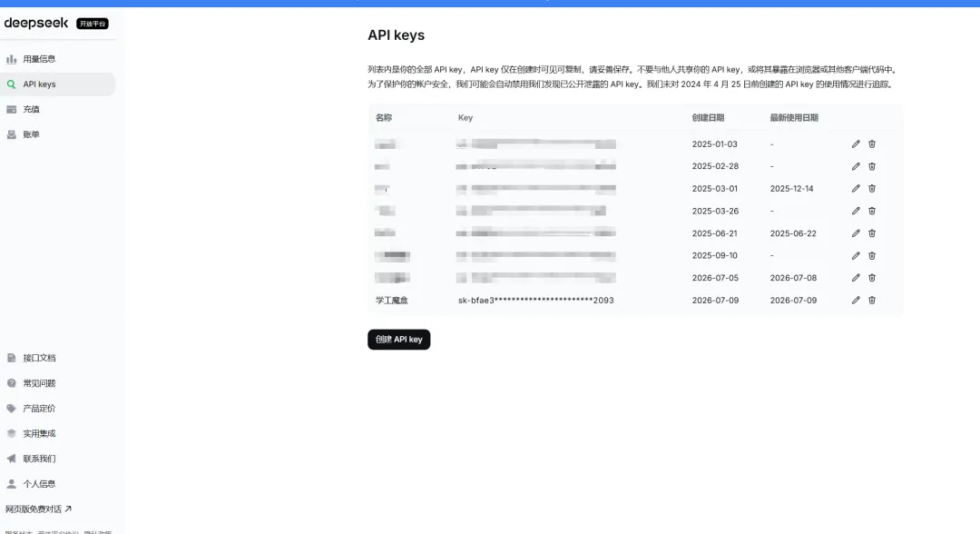Edit the API key created 2025-06-21

coord(856,233)
